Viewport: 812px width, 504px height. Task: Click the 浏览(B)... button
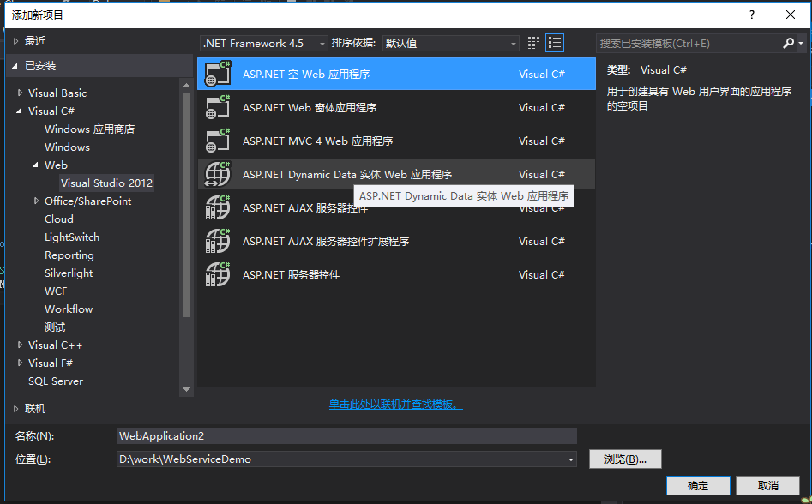pos(625,459)
